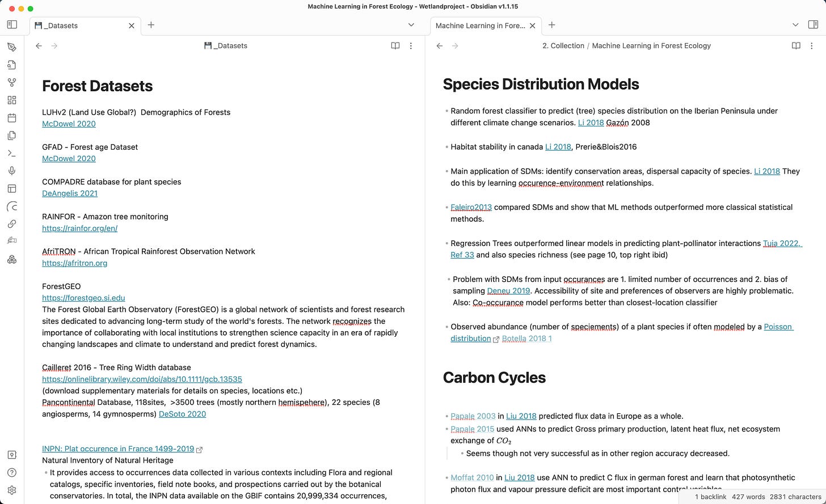Add new tab in right pane
This screenshot has width=826, height=504.
click(x=551, y=25)
